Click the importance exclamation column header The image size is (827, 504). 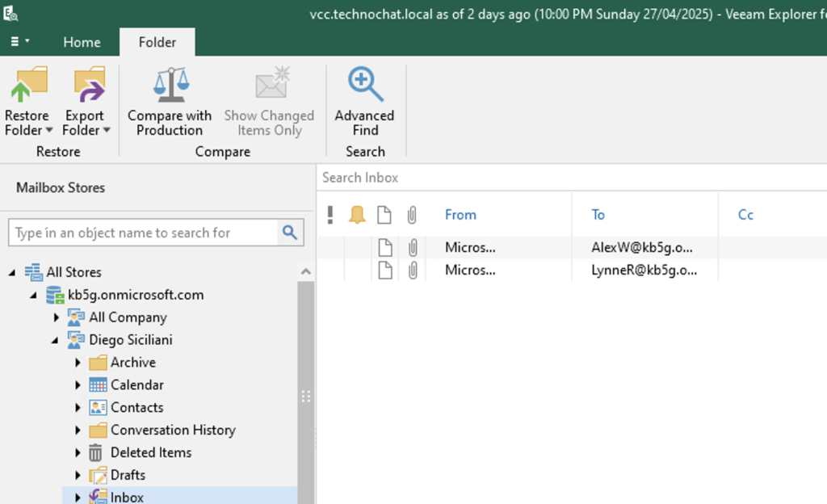click(x=330, y=215)
